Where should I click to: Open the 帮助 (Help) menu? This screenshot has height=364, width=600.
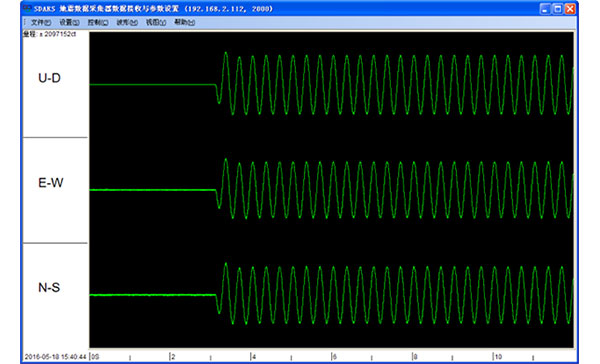pyautogui.click(x=184, y=23)
